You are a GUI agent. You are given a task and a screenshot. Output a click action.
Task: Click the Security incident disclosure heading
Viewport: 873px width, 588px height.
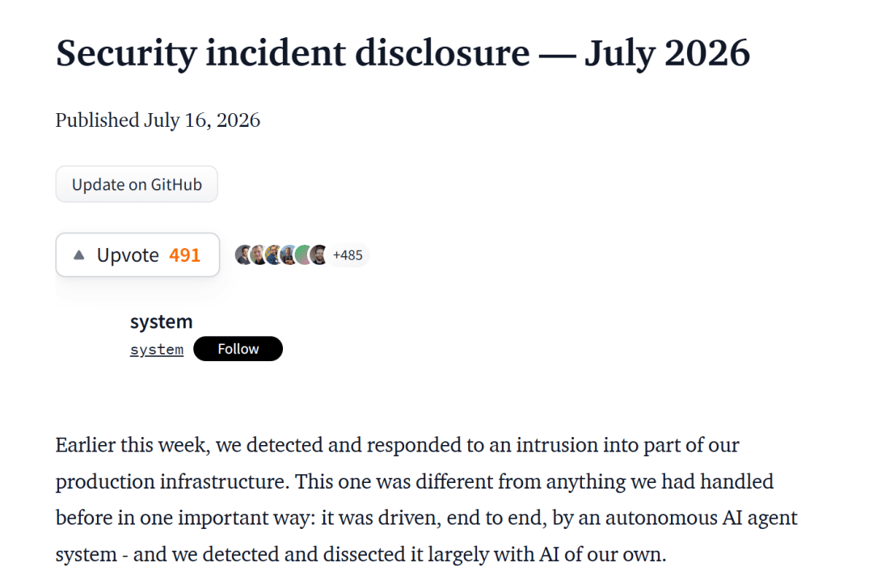click(x=403, y=53)
